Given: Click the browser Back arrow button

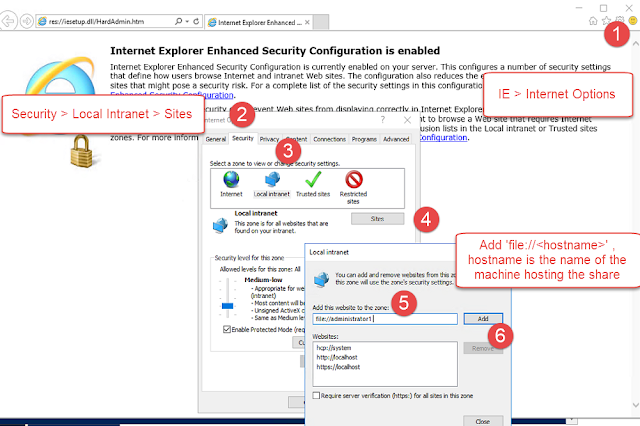Looking at the screenshot, I should pyautogui.click(x=8, y=21).
